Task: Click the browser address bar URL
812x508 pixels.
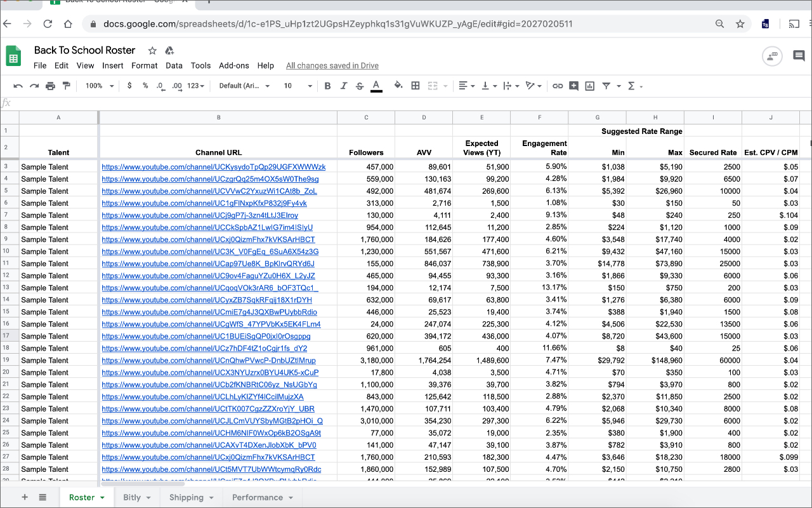Action: tap(337, 24)
